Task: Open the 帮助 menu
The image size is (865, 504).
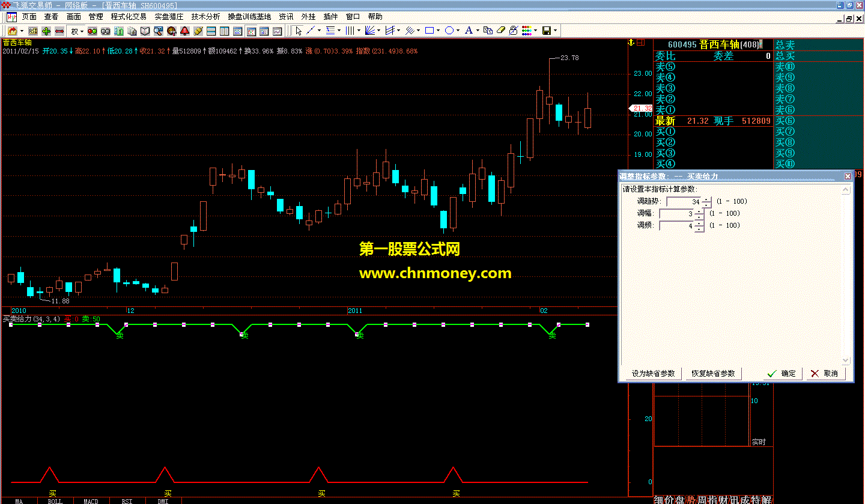Action: click(375, 17)
